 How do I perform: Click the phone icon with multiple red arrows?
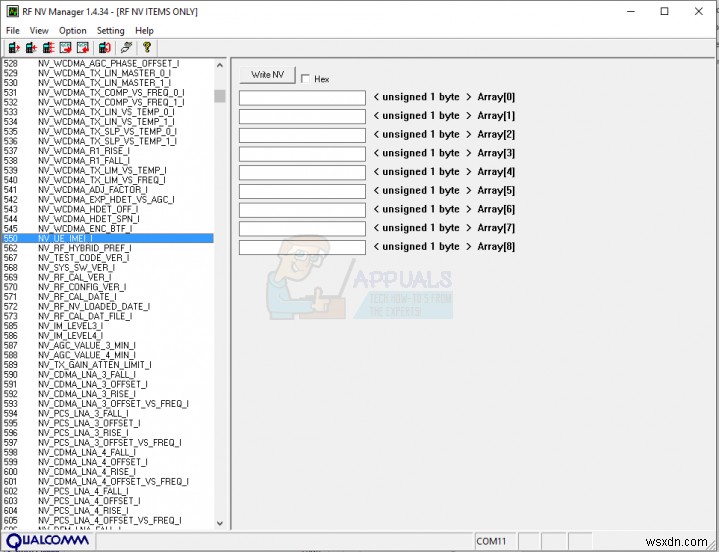tap(48, 47)
